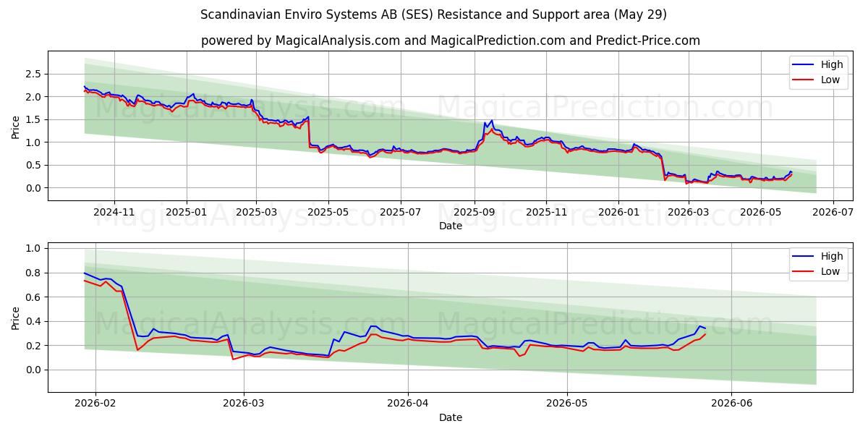Click 'Low' in the upper chart legend
Viewport: 868px width, 434px height.
click(x=830, y=80)
